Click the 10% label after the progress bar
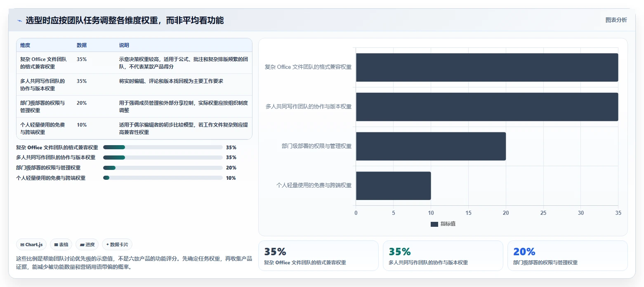This screenshot has width=644, height=287. (231, 178)
